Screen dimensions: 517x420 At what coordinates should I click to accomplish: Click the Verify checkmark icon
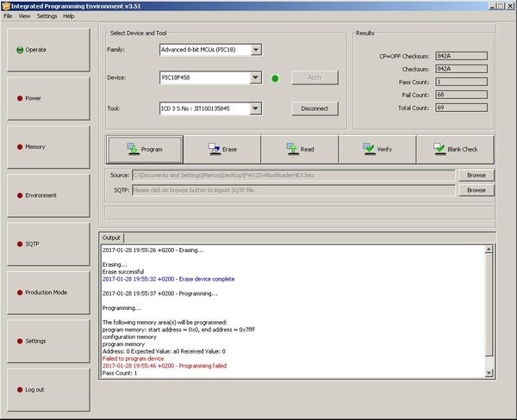pyautogui.click(x=369, y=149)
